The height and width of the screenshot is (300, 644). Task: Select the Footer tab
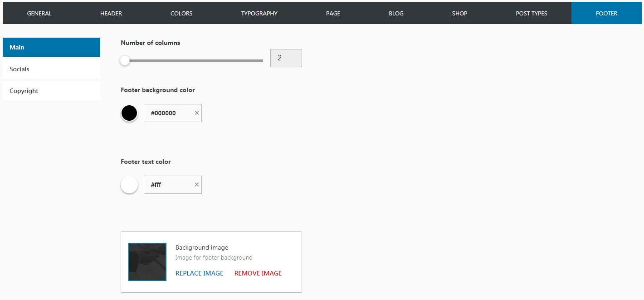point(606,13)
